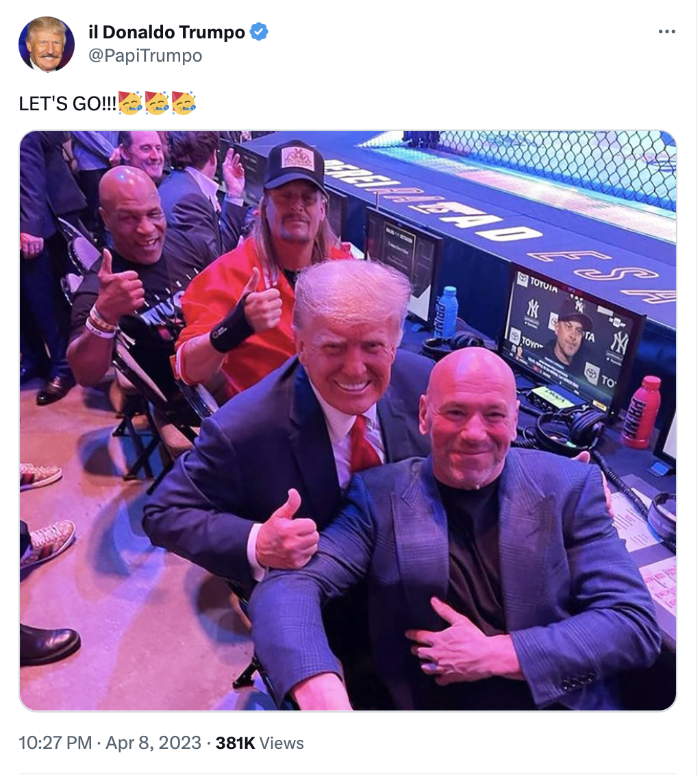Open the il Donaldo Trumpo display name
Image resolution: width=700 pixels, height=777 pixels.
[166, 32]
